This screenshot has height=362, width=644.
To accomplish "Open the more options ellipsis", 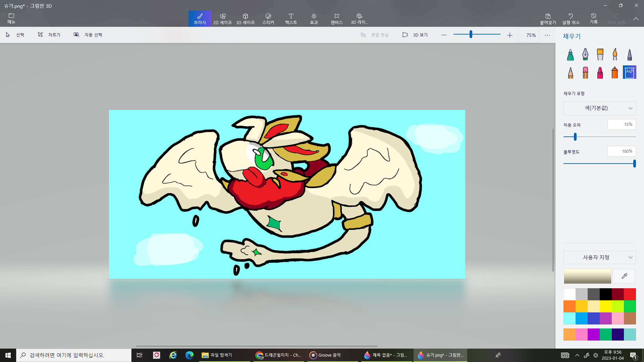I will point(547,35).
